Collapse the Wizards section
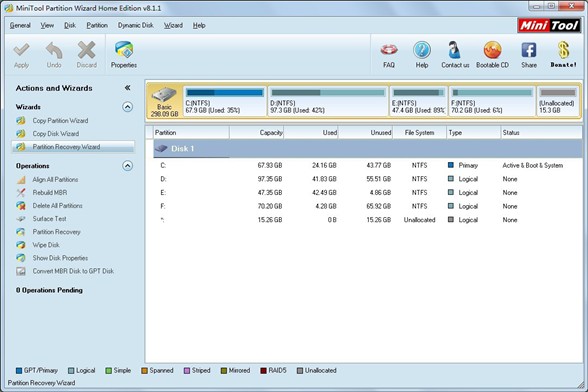 [128, 107]
